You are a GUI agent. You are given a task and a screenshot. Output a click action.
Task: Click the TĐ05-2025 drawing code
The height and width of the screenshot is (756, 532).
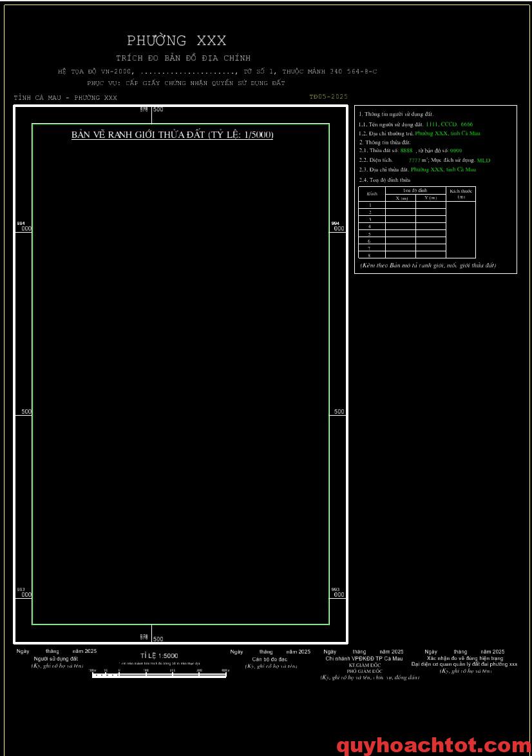[x=328, y=97]
